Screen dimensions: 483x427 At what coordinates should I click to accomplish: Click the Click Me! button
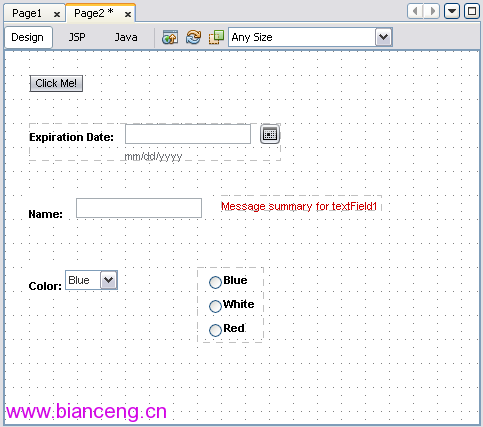(x=56, y=83)
